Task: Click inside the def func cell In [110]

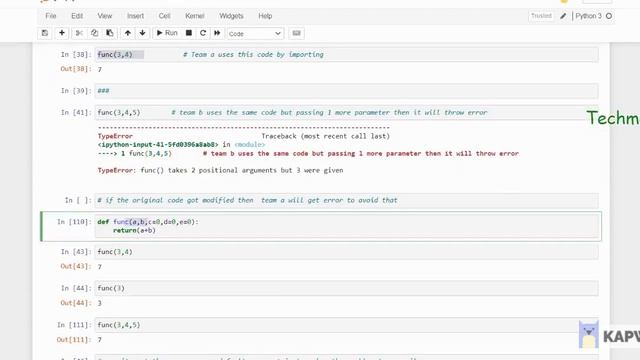Action: point(347,226)
